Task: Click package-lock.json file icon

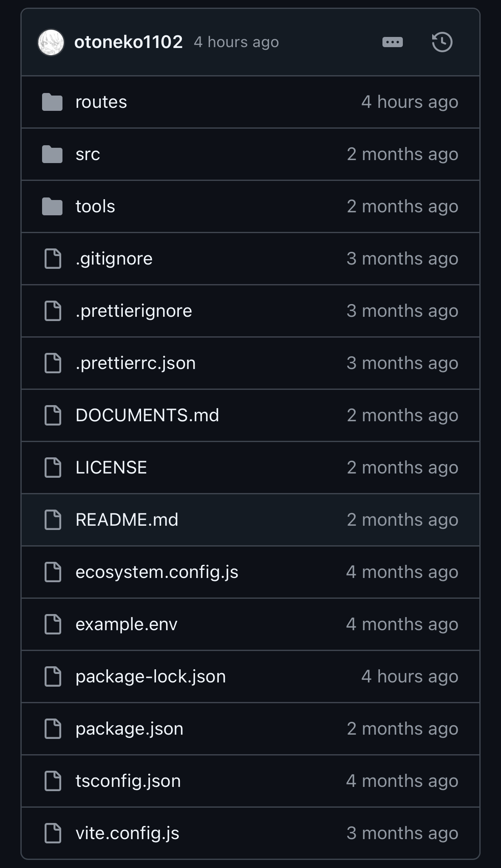Action: [53, 676]
